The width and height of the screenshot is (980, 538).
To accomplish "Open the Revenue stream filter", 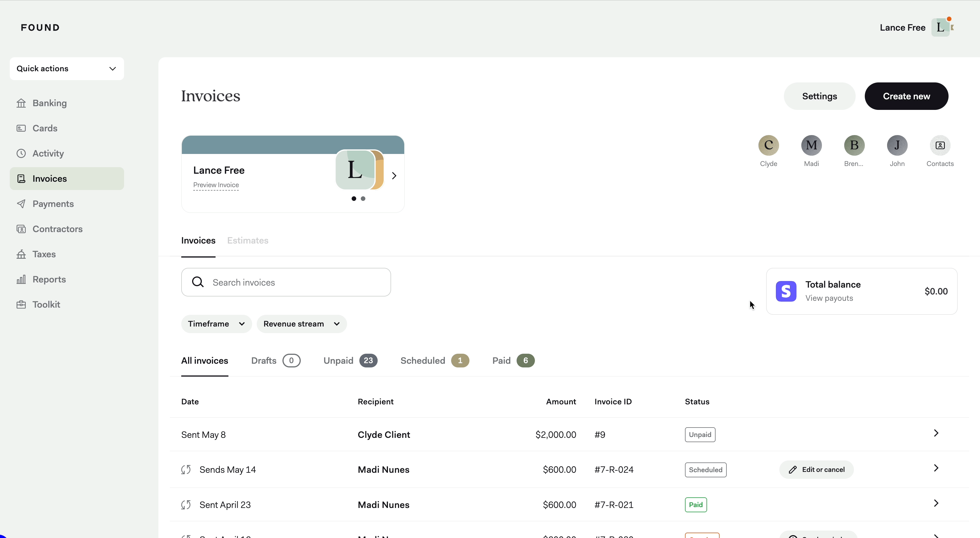I will [x=301, y=324].
